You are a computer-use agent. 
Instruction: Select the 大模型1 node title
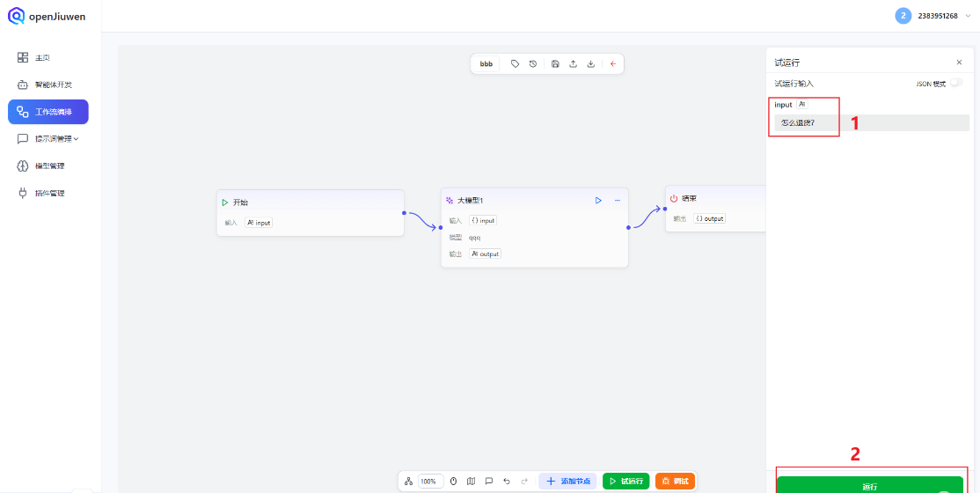point(470,200)
